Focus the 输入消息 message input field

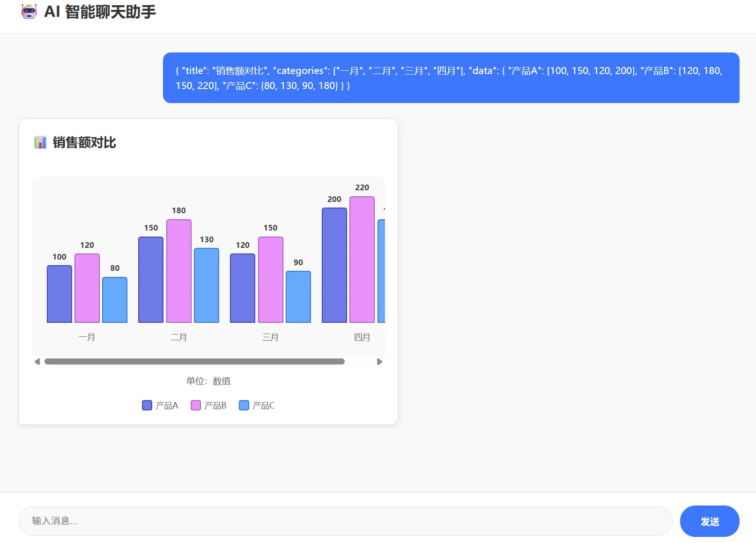[345, 521]
